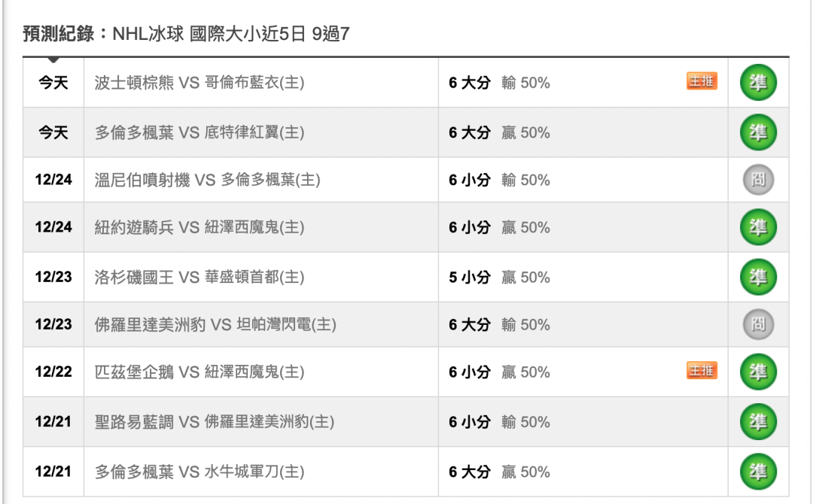The height and width of the screenshot is (504, 813).
Task: Open 聖路易藍調 VS 佛羅里達美洲豹 match
Action: 214,421
